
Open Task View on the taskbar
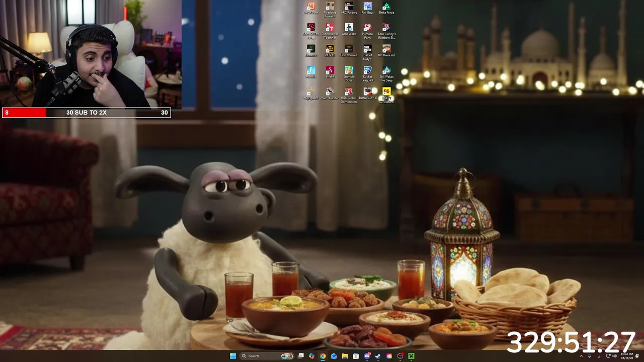point(301,356)
